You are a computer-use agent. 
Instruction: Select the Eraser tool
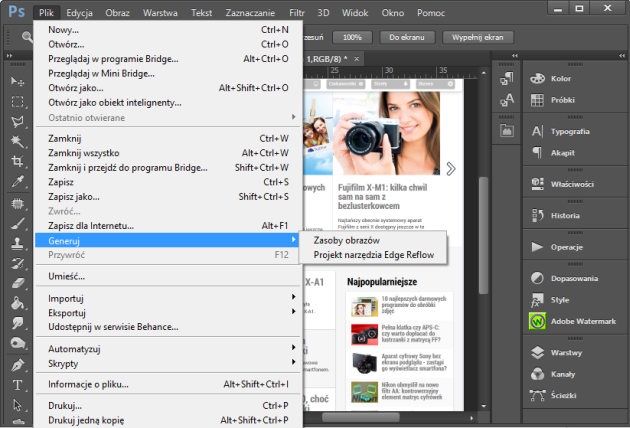17,283
